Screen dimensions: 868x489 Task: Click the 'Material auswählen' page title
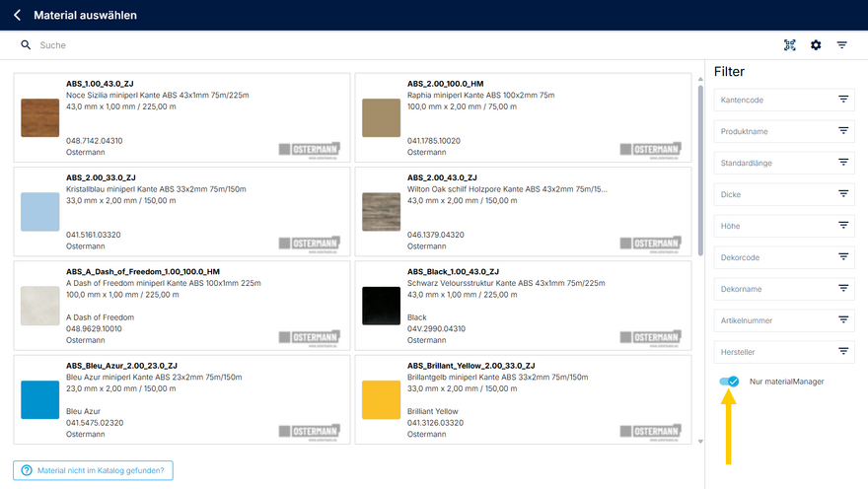(x=85, y=15)
